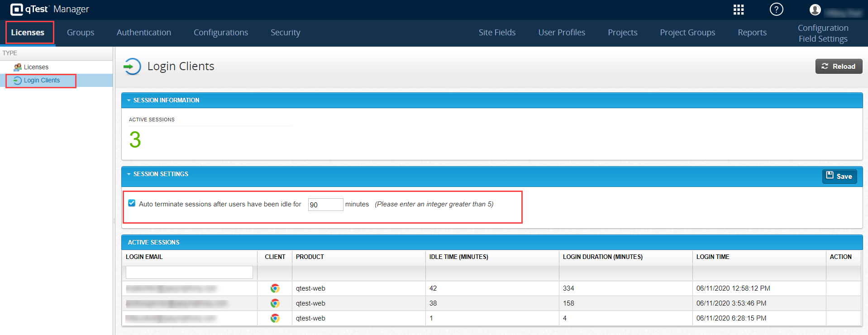Open the Security tab
Image resolution: width=868 pixels, height=335 pixels.
pyautogui.click(x=285, y=33)
